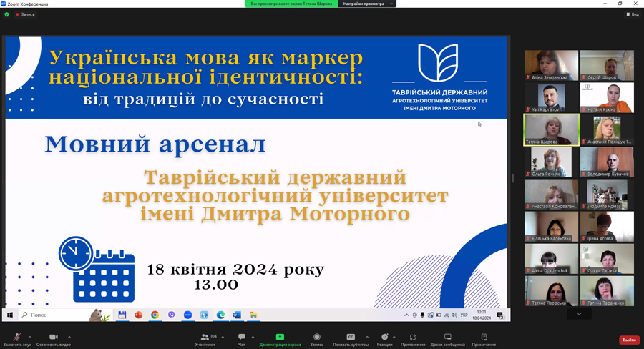Open the Вид view layout button

(633, 14)
